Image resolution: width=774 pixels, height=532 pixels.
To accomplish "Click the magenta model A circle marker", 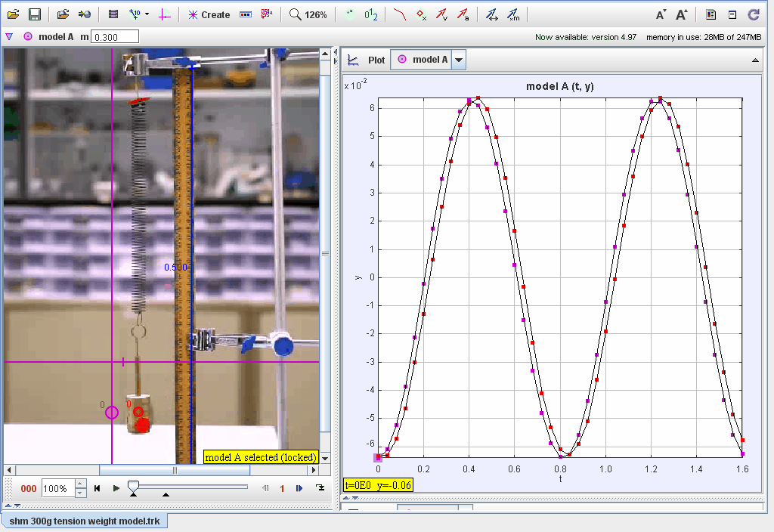I will click(x=112, y=413).
